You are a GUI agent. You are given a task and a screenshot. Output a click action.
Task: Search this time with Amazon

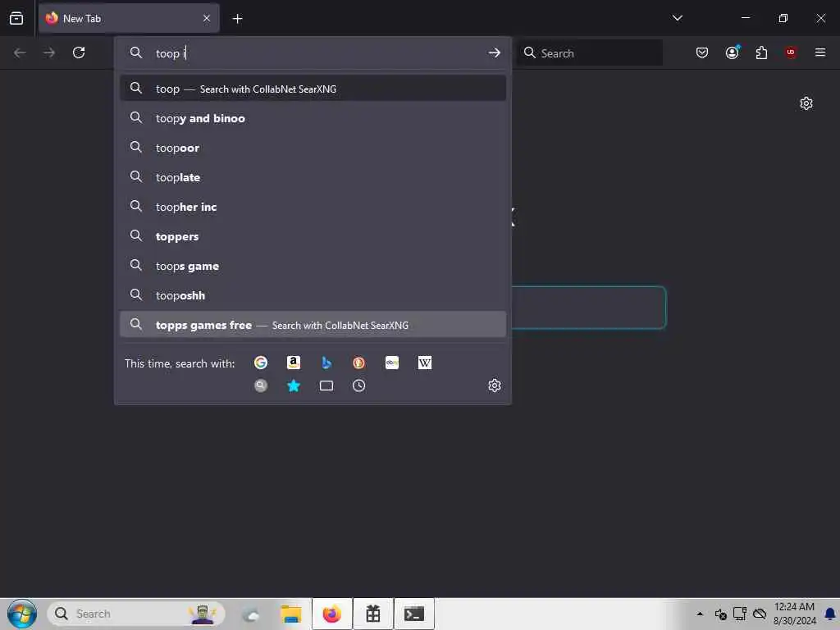tap(293, 363)
